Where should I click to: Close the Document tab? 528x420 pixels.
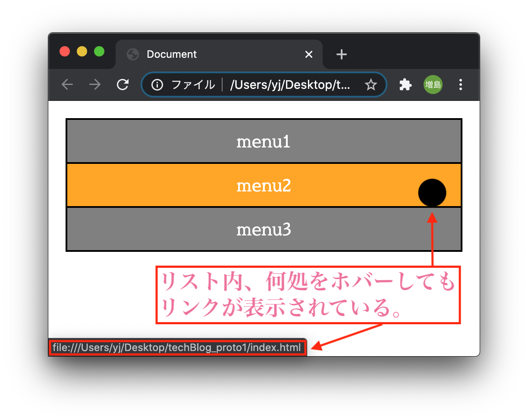309,54
